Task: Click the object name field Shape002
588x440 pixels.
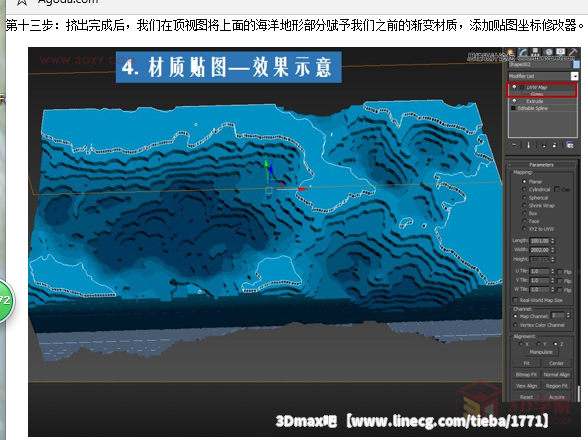Action: [x=540, y=65]
